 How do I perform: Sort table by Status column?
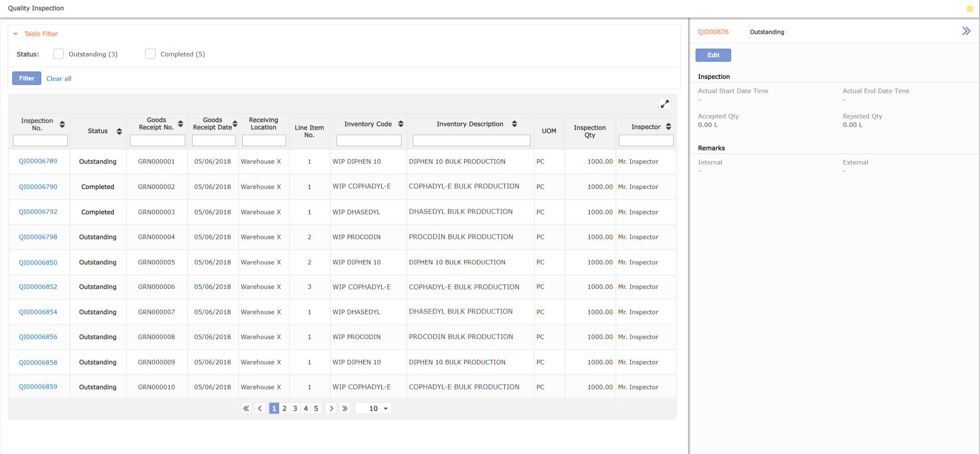[119, 131]
